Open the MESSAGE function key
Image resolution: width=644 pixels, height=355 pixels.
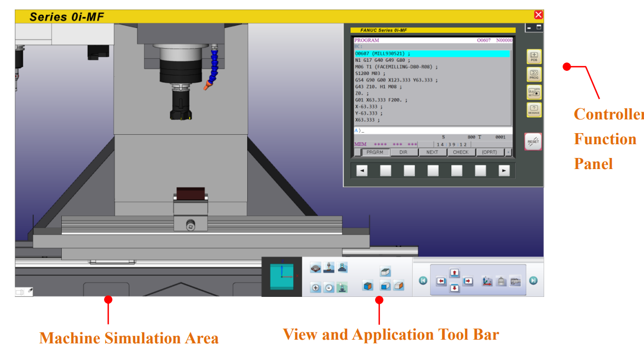coord(534,110)
